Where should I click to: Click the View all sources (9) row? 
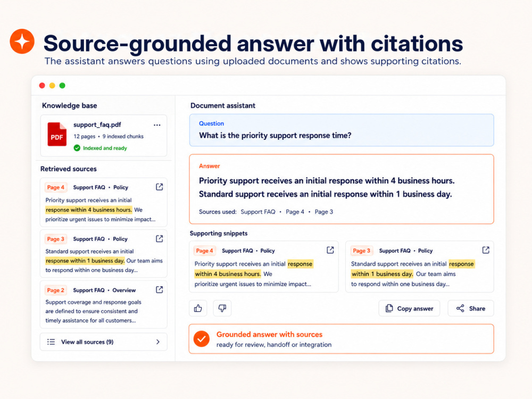104,342
